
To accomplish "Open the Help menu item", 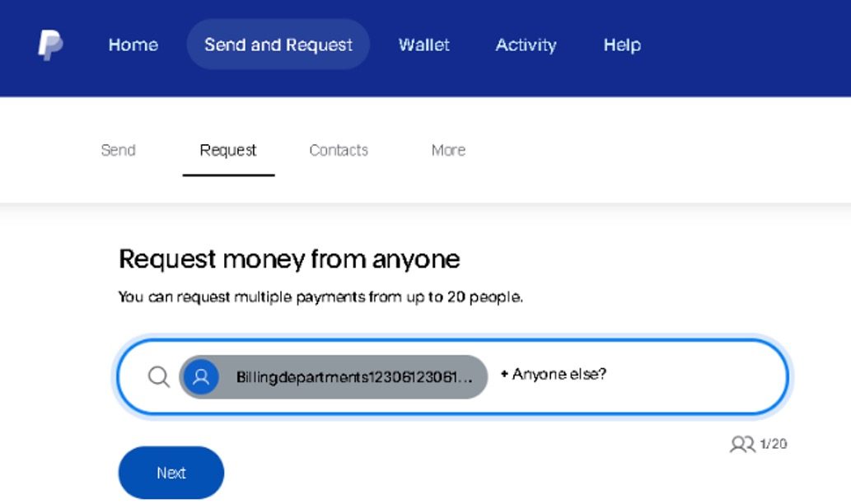I will [622, 45].
